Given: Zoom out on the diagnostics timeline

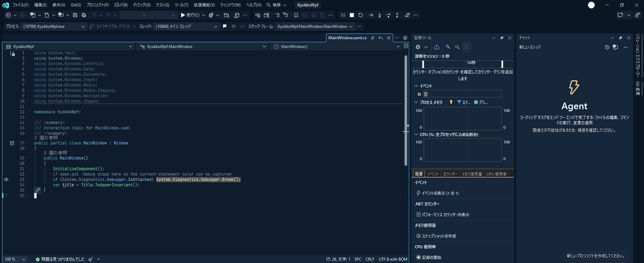Looking at the screenshot, I should pos(457,47).
